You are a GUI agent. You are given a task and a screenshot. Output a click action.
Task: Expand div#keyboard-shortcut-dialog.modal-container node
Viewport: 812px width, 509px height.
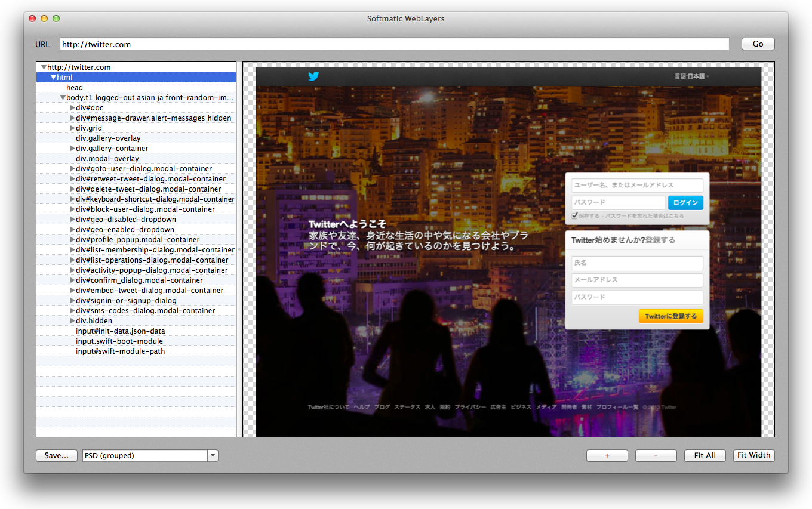pos(72,199)
